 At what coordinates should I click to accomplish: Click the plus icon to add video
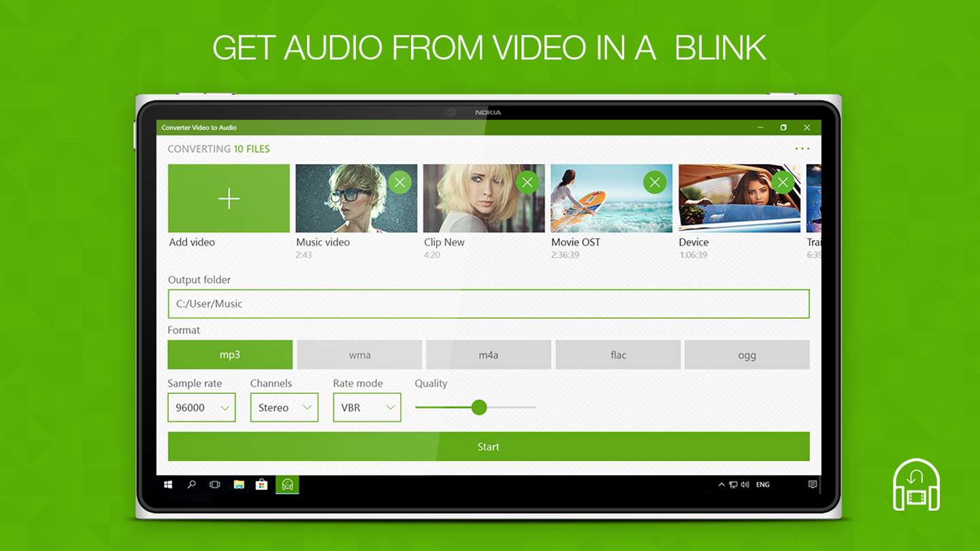coord(229,199)
